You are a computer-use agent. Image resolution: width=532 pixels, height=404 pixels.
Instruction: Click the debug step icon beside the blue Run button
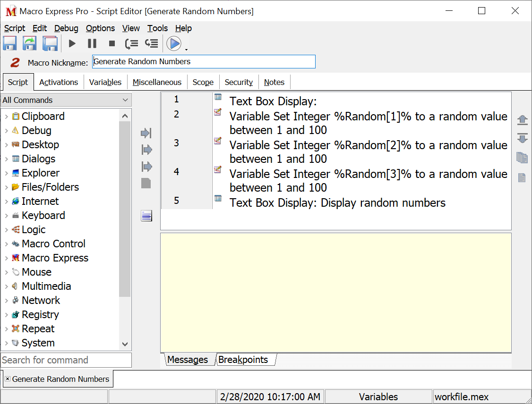[x=151, y=43]
